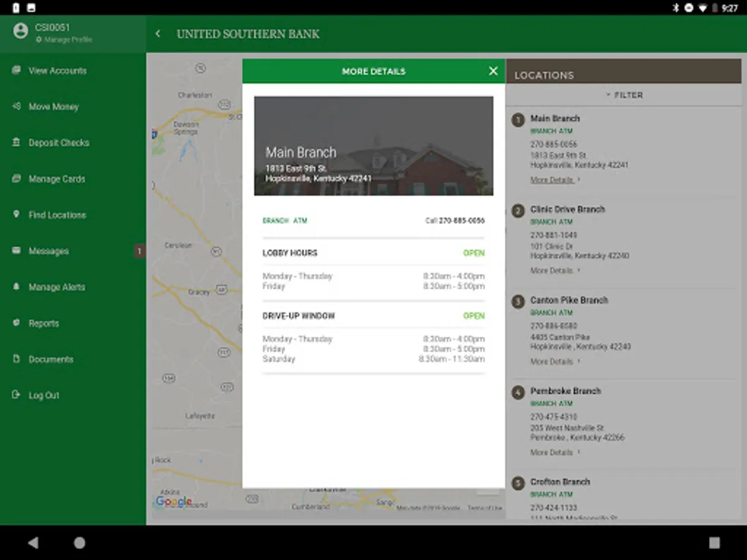Tap the Android home circle button
The height and width of the screenshot is (560, 747).
79,543
